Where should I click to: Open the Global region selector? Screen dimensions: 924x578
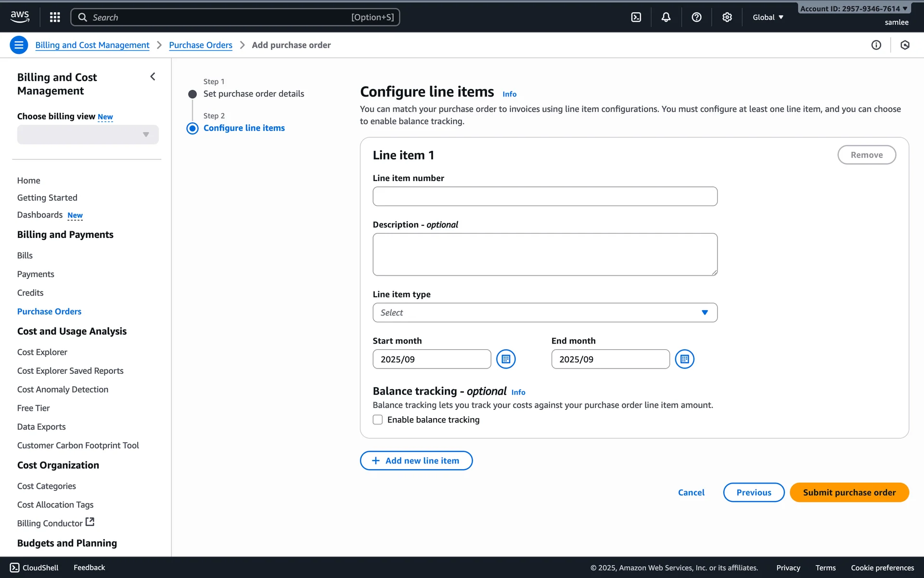click(x=768, y=17)
